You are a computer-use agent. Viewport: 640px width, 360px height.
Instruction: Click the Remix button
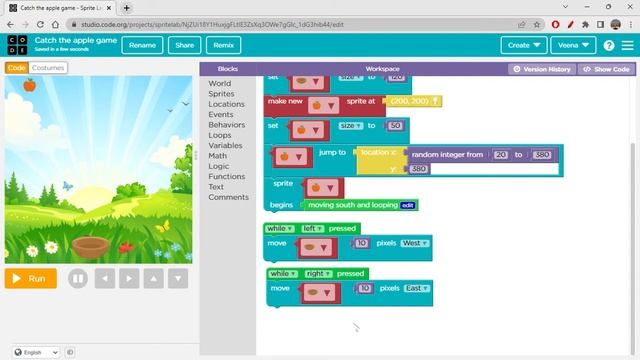[223, 45]
